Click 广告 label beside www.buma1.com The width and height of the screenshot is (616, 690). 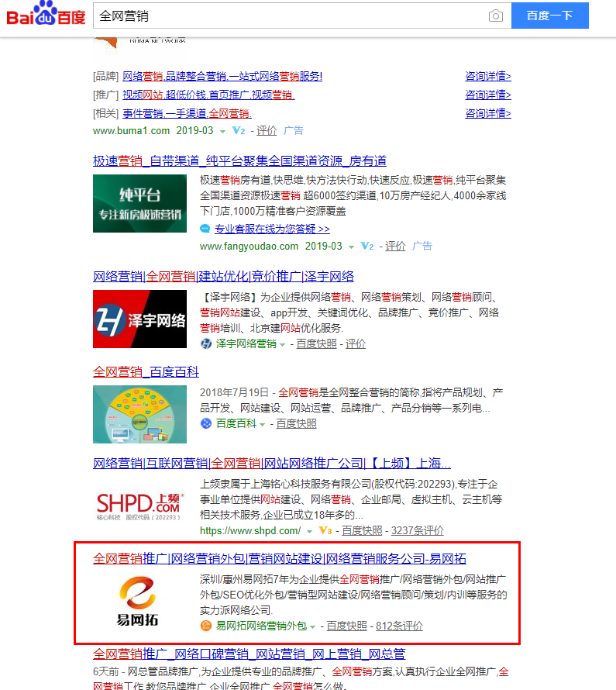pos(293,130)
